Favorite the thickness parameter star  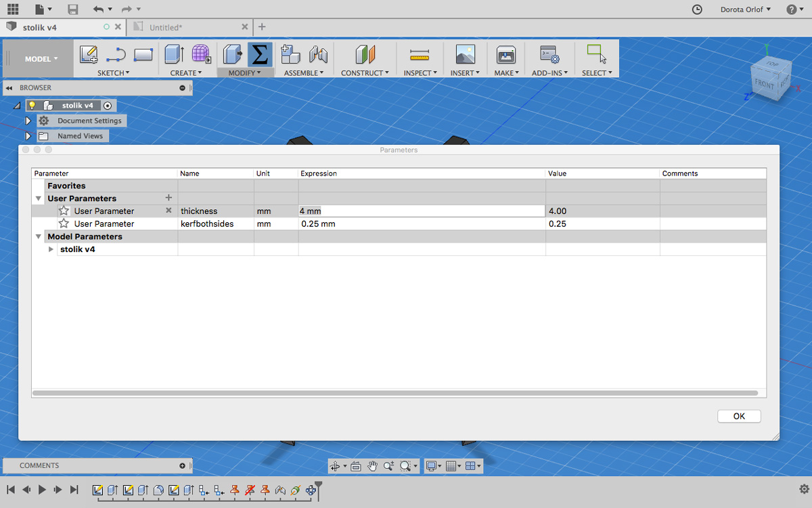pyautogui.click(x=64, y=211)
